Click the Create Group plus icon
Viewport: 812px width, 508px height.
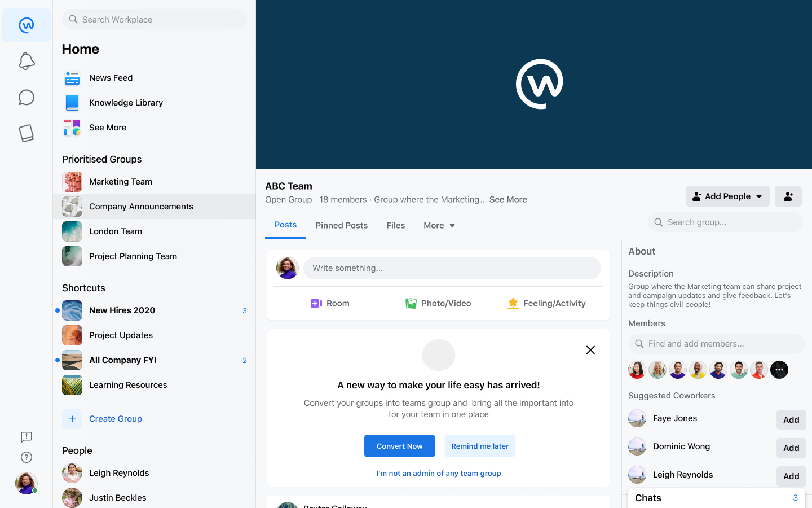coord(72,419)
